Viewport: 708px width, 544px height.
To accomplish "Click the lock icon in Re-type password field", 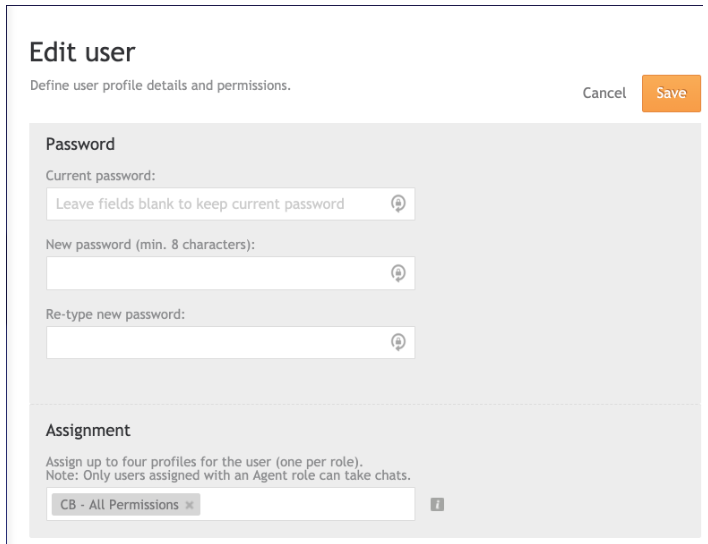I will point(398,342).
